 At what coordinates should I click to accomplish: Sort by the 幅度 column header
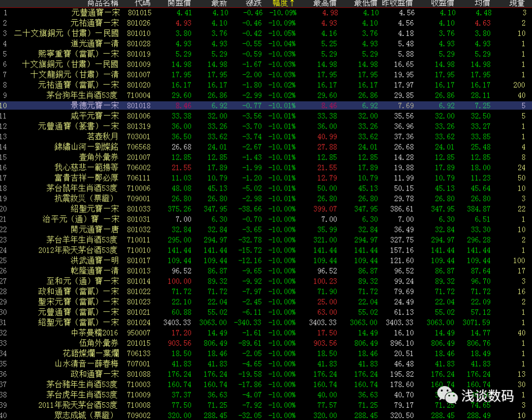click(283, 3)
